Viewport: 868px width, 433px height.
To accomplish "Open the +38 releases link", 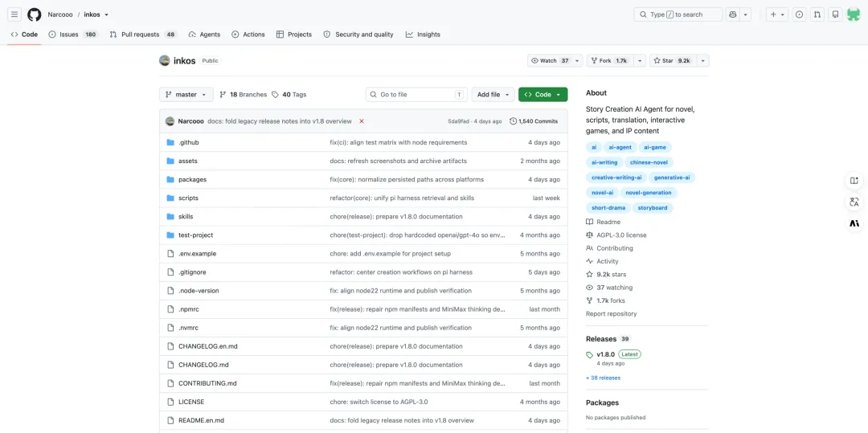I will (x=603, y=378).
